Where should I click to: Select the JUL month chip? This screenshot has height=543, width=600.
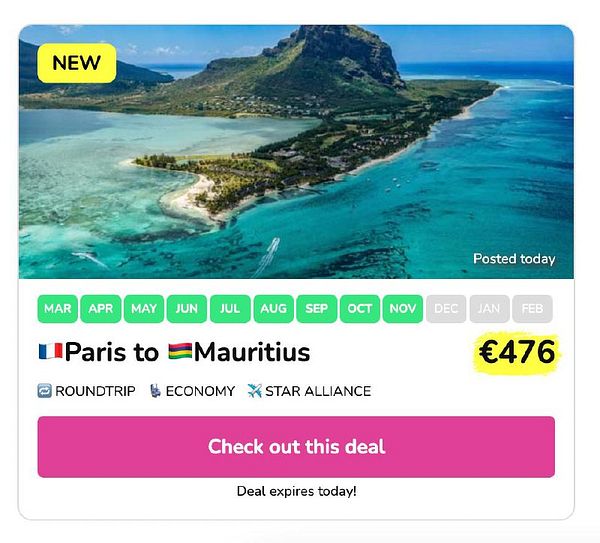[230, 308]
